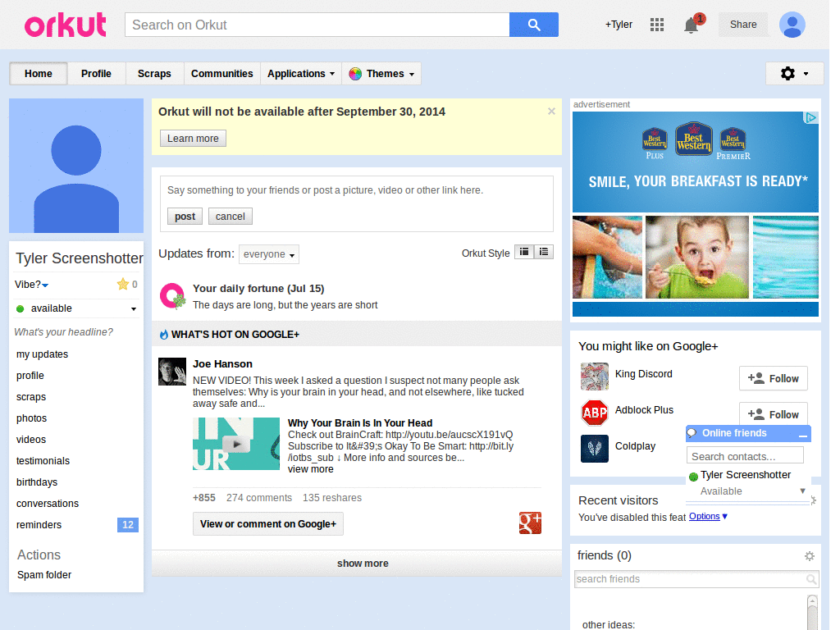Click the blue search magnifier button
The height and width of the screenshot is (630, 840).
tap(533, 25)
